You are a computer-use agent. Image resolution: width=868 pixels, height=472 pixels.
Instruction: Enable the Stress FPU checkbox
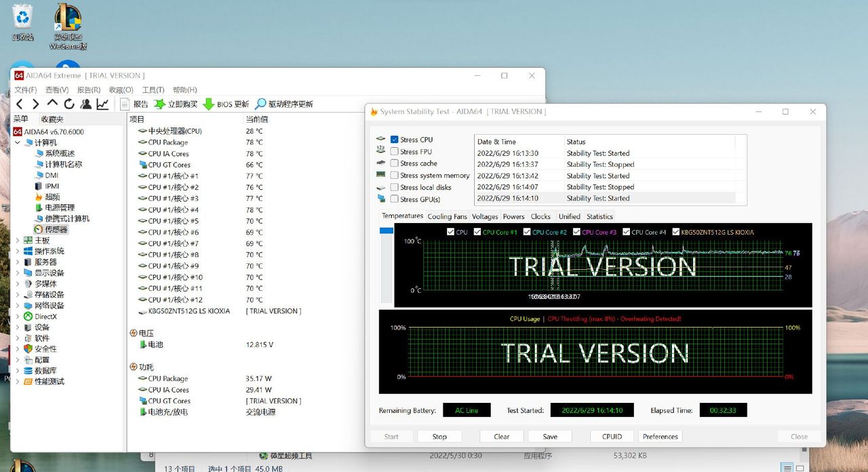(x=394, y=152)
